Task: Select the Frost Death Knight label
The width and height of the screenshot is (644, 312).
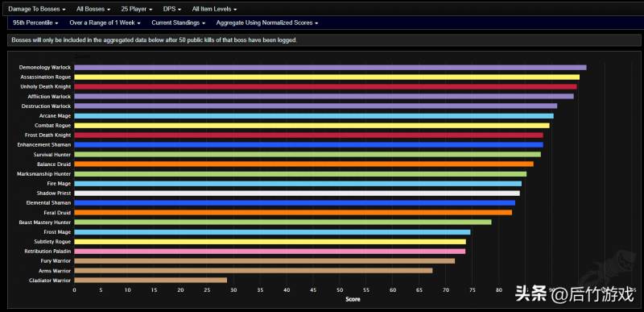Action: (48, 135)
